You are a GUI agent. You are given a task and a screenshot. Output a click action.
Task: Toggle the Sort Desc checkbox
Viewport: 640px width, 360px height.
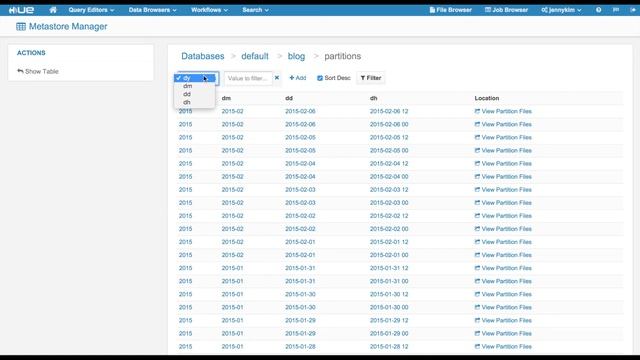[x=320, y=78]
